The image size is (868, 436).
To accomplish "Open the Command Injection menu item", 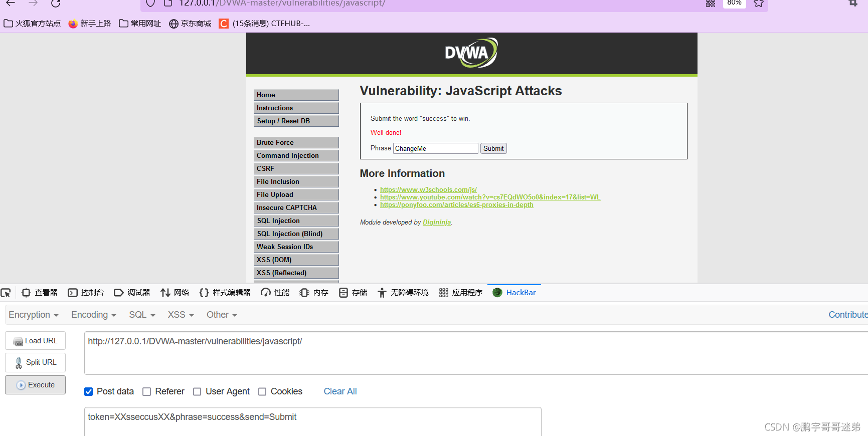I will (296, 155).
